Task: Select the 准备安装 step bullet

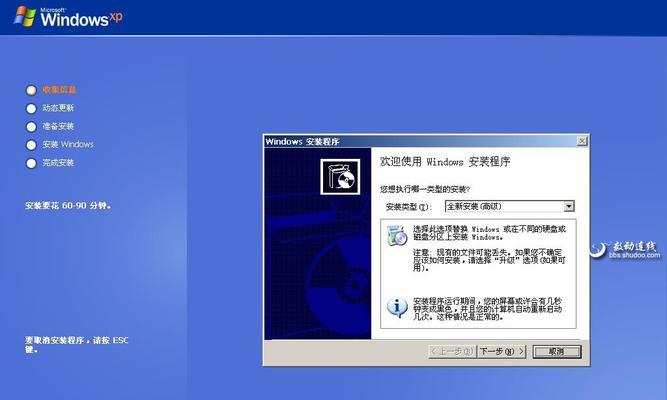Action: click(31, 126)
